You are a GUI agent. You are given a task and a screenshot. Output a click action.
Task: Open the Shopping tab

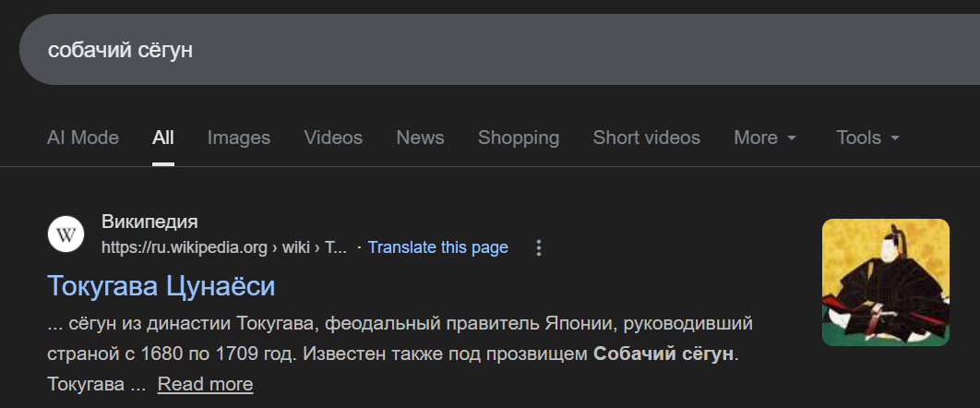tap(518, 138)
